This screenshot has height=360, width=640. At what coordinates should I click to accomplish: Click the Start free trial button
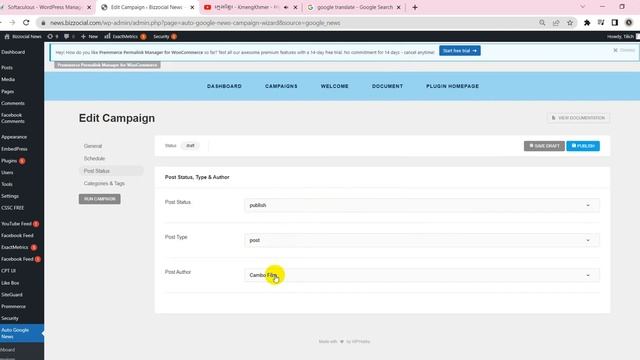(x=460, y=51)
